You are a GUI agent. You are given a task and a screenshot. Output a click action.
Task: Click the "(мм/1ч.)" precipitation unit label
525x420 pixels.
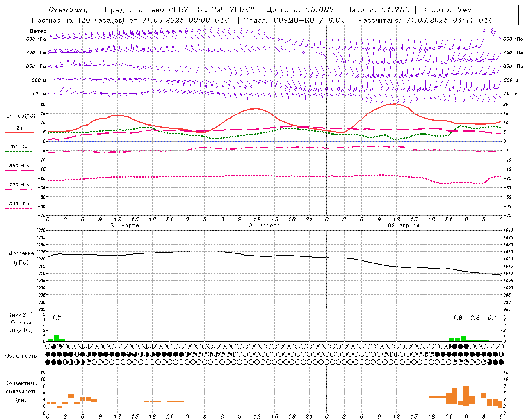pyautogui.click(x=21, y=330)
